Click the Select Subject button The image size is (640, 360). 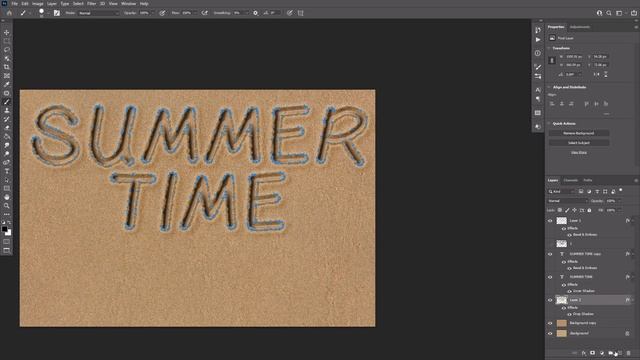coord(579,143)
